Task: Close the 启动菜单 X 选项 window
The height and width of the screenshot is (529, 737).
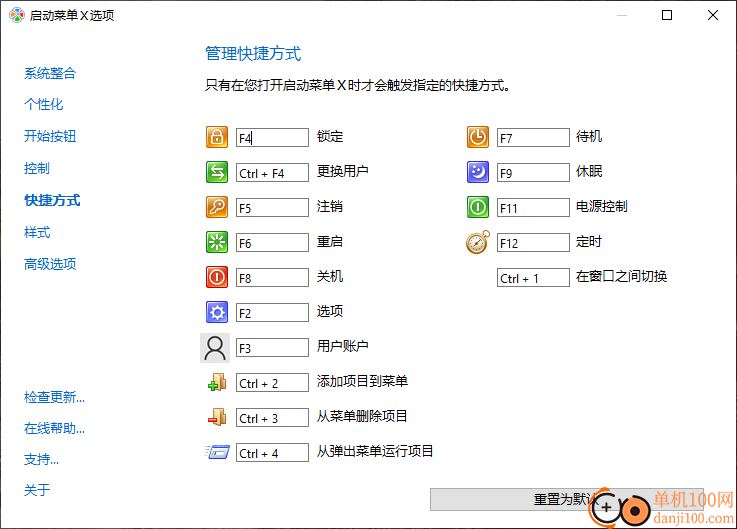Action: [713, 15]
